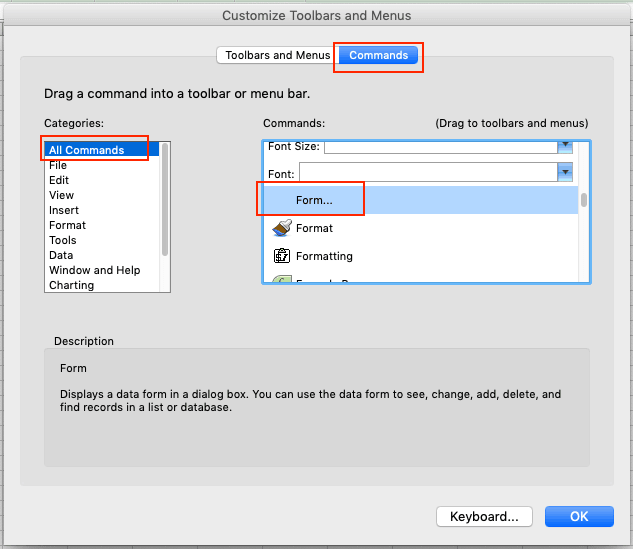This screenshot has height=549, width=633.
Task: Select the Commands tab
Action: click(x=378, y=55)
